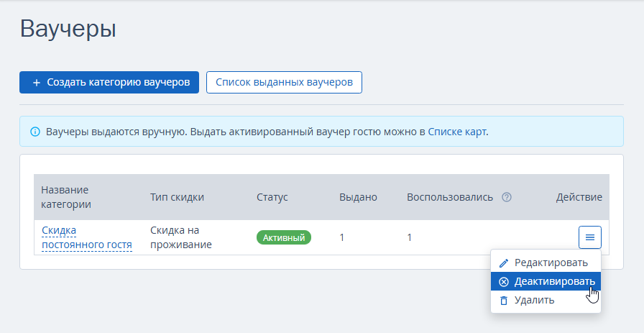
Task: Open the Скидка постоянного гостя category link
Action: 87,237
